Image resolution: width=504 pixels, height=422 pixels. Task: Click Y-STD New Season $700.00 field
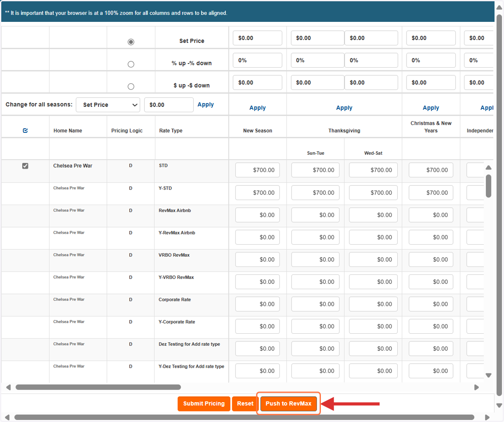257,193
